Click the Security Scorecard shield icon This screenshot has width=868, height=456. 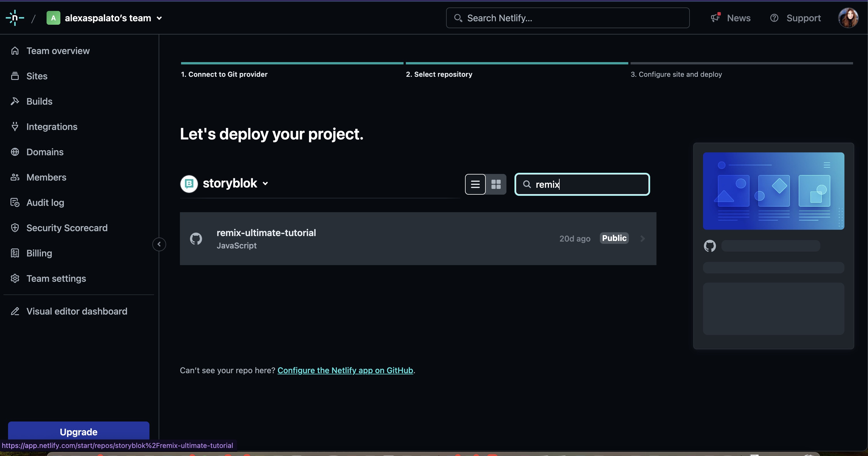[x=15, y=227]
